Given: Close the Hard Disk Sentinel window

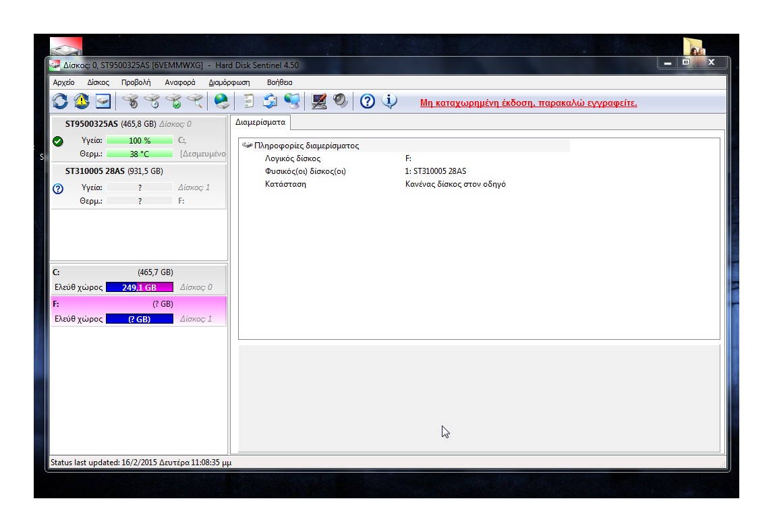Looking at the screenshot, I should [x=711, y=63].
